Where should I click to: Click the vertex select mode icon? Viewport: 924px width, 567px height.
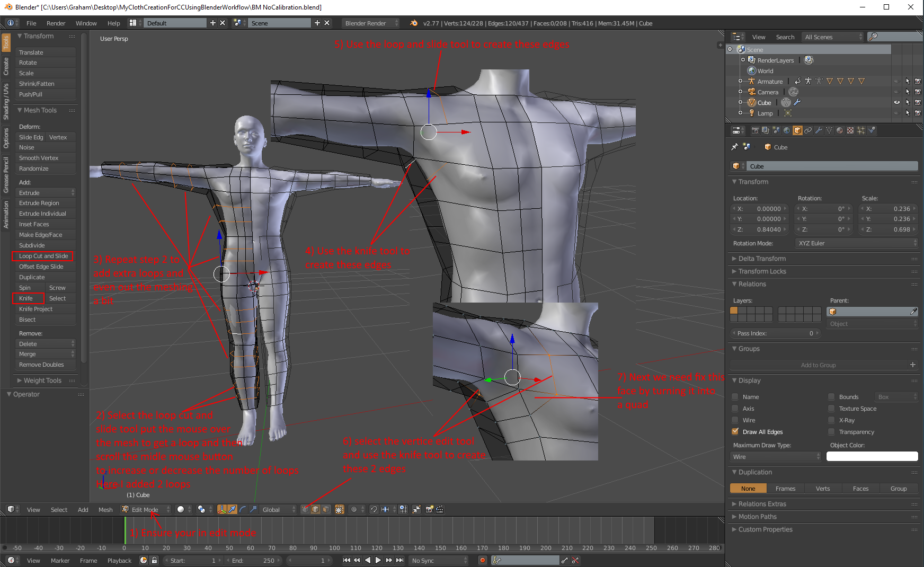(x=305, y=509)
